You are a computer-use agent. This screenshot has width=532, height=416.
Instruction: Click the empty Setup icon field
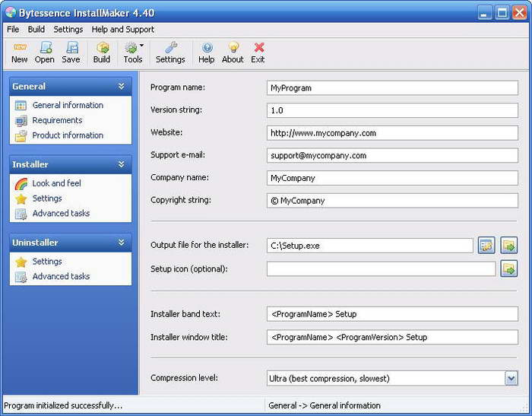tap(381, 269)
